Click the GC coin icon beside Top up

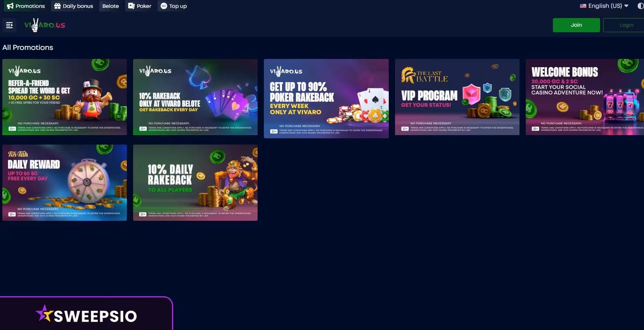[x=164, y=6]
